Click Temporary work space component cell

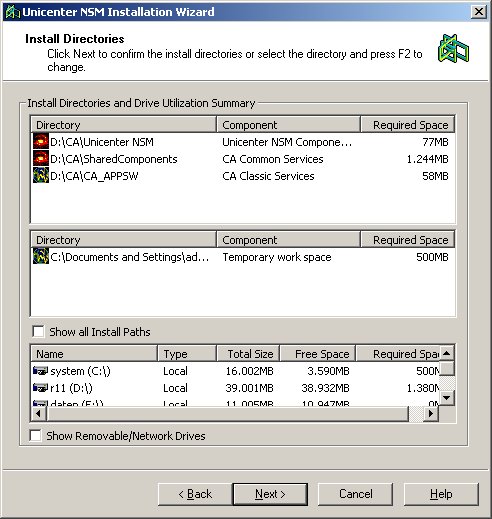[x=277, y=257]
